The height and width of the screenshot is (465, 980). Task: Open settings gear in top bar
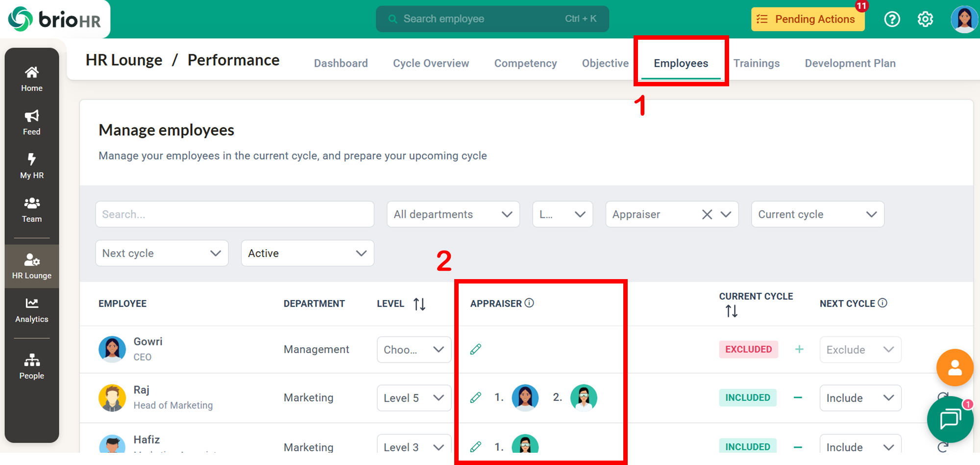tap(925, 19)
